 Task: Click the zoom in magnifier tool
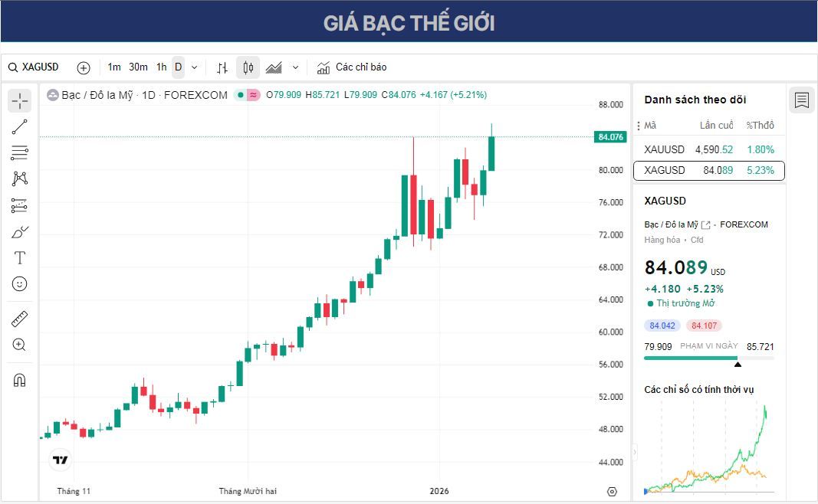click(x=20, y=345)
